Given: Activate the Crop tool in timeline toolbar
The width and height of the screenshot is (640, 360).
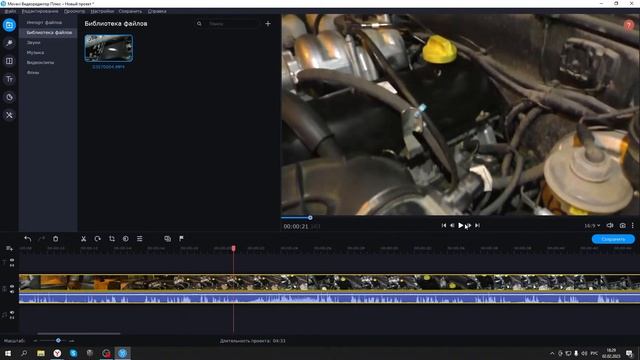Looking at the screenshot, I should pyautogui.click(x=112, y=239).
